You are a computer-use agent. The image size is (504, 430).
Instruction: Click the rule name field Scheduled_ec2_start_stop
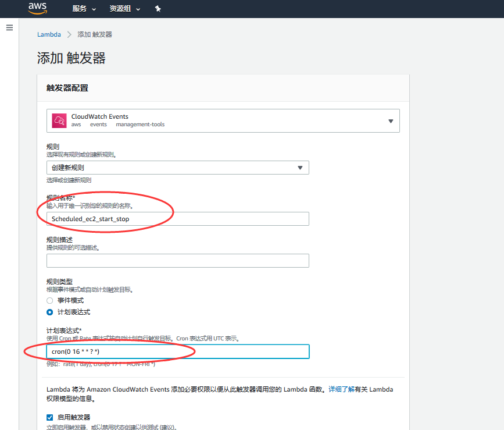(178, 219)
